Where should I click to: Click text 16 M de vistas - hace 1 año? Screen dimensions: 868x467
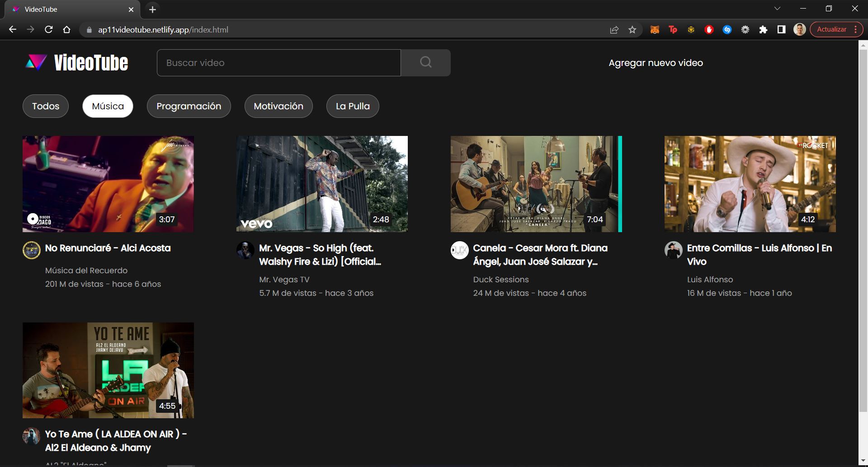740,293
